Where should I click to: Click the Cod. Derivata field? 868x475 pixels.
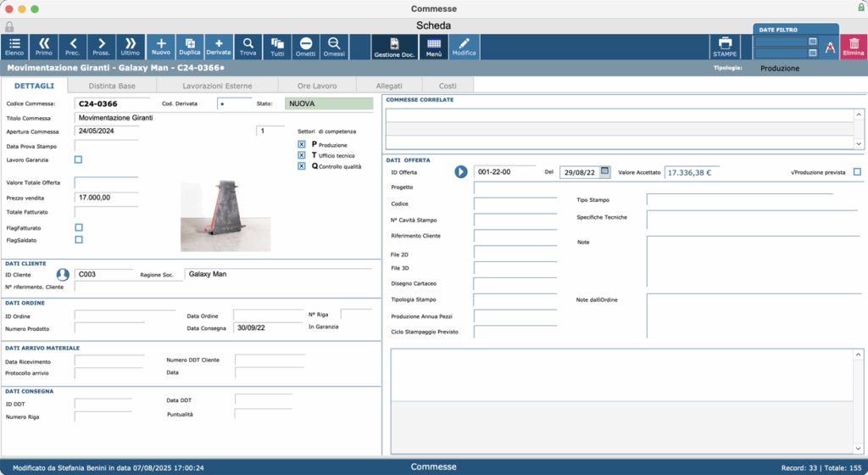[235, 103]
